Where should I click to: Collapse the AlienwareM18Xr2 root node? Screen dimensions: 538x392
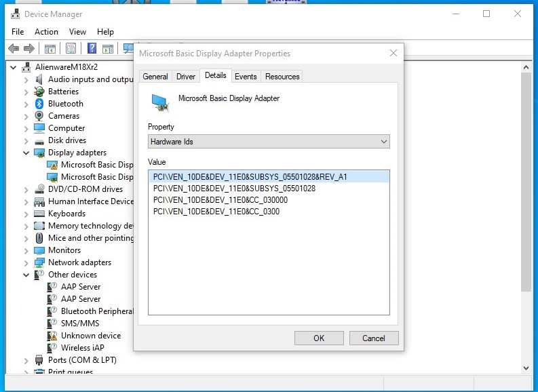[x=14, y=67]
